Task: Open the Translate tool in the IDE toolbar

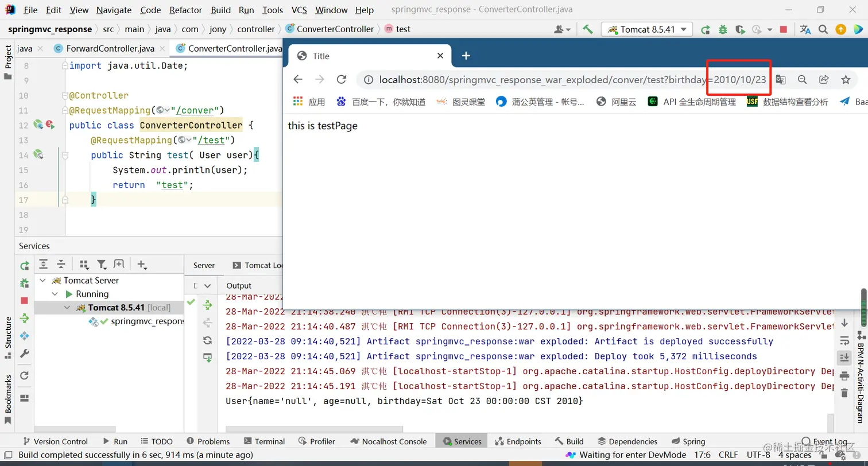Action: pyautogui.click(x=805, y=29)
